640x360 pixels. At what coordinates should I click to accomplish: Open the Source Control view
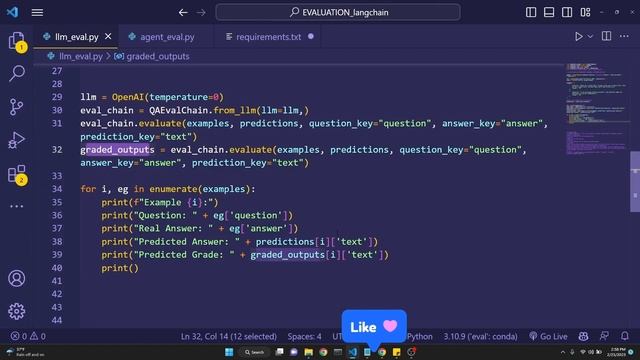click(16, 107)
